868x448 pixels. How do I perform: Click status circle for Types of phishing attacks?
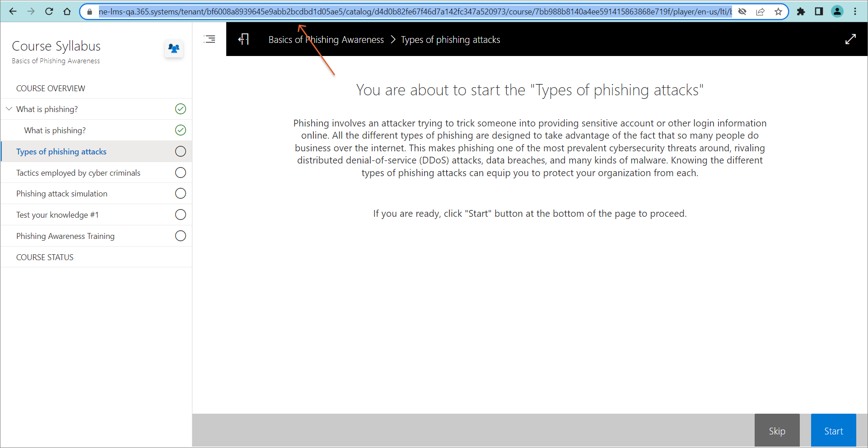(x=180, y=151)
